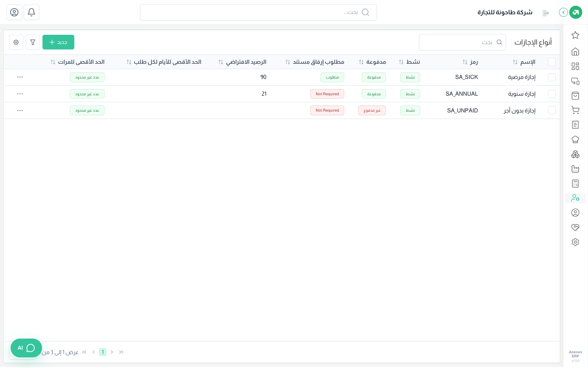
Task: Select page 1 in pagination
Action: point(102,352)
